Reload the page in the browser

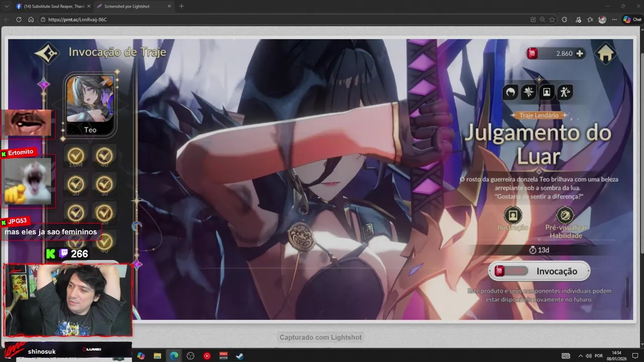(19, 20)
